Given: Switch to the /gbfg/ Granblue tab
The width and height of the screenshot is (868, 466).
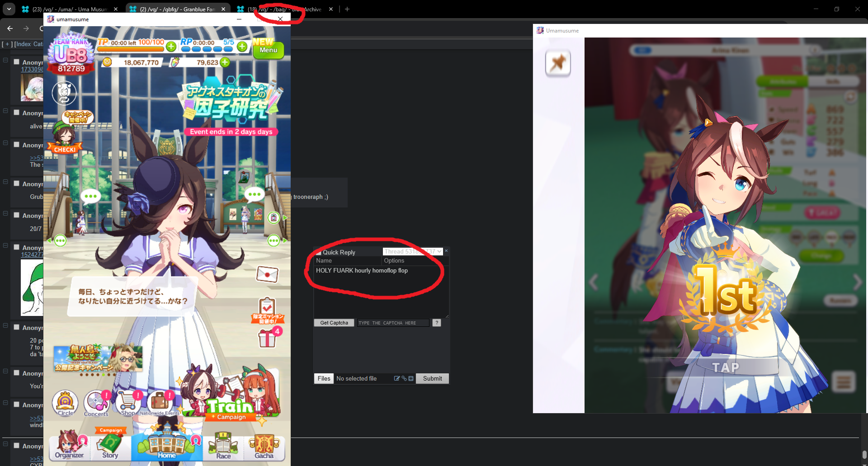Looking at the screenshot, I should pos(177,9).
